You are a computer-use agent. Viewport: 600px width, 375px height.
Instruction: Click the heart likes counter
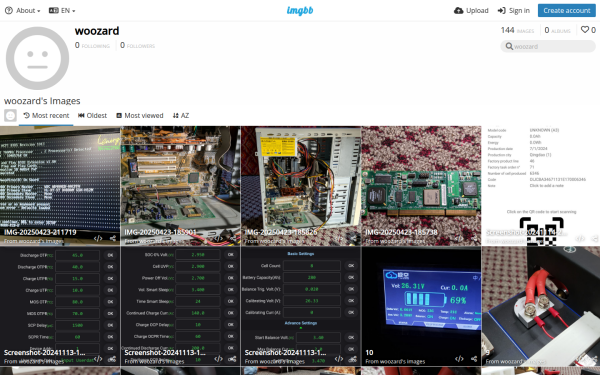point(588,30)
